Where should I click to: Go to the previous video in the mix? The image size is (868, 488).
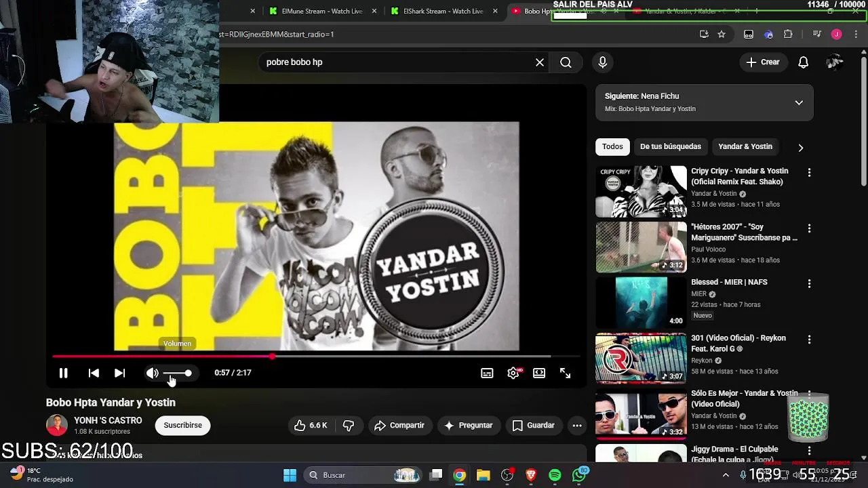coord(94,373)
